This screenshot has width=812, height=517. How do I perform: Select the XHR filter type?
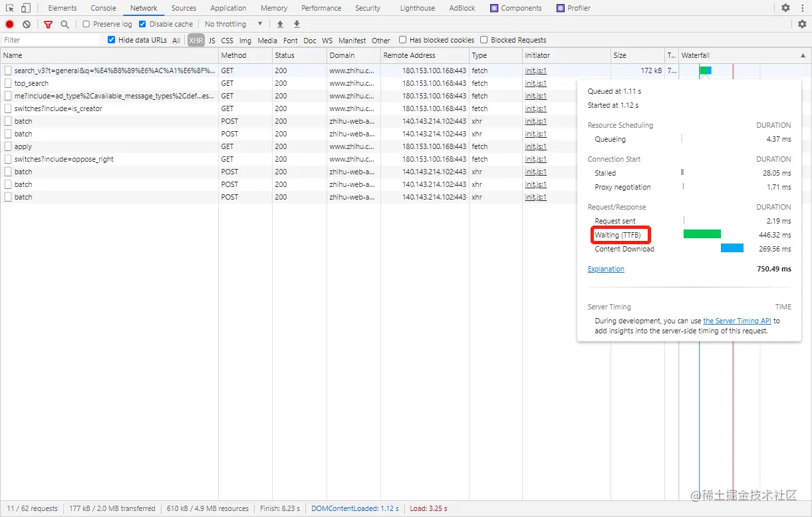pyautogui.click(x=196, y=41)
